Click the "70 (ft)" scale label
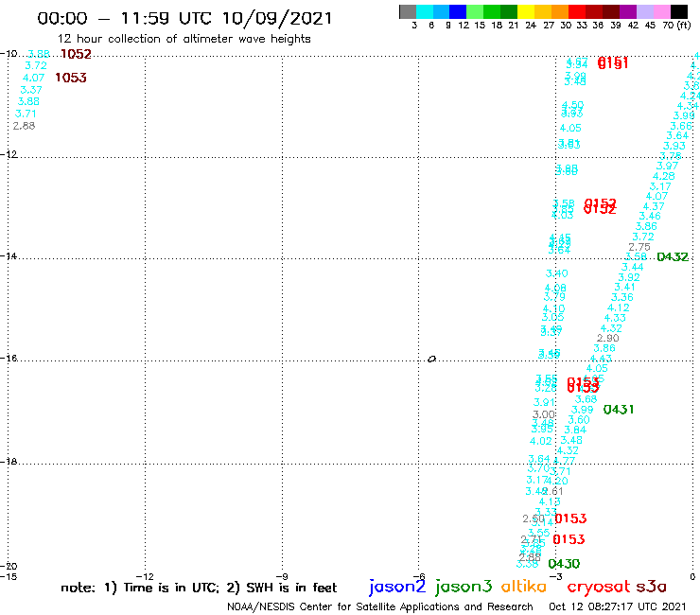This screenshot has height=615, width=700. [x=676, y=26]
